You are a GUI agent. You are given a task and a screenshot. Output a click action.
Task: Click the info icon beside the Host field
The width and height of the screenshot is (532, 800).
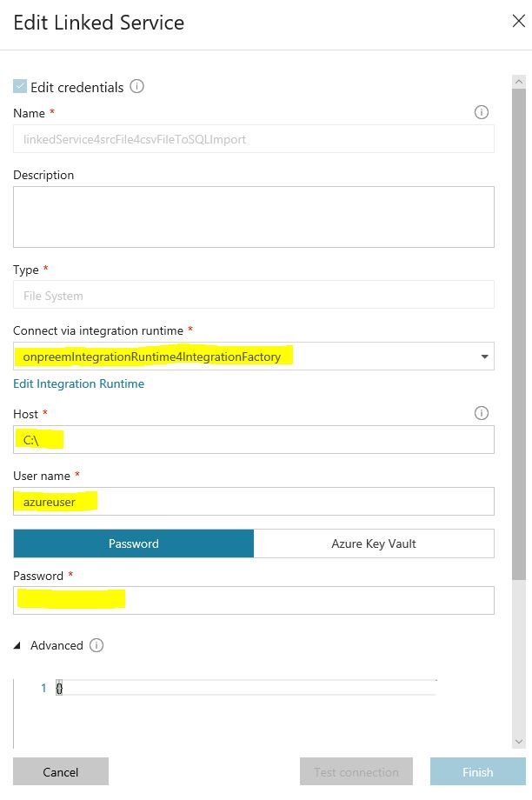(481, 413)
